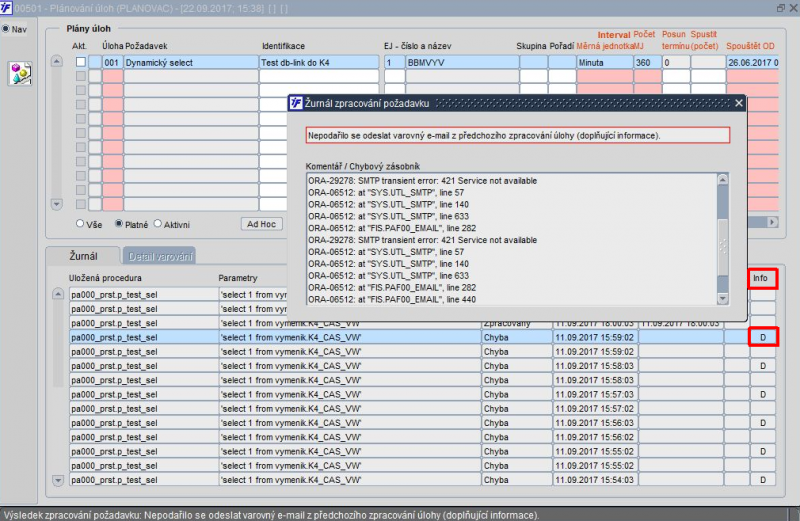Select the Nav radio button

click(x=6, y=29)
